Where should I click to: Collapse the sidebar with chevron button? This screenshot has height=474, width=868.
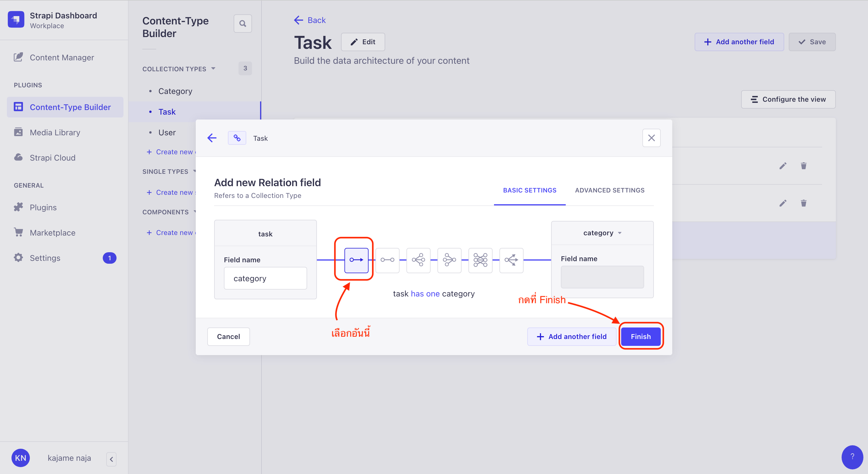111,459
